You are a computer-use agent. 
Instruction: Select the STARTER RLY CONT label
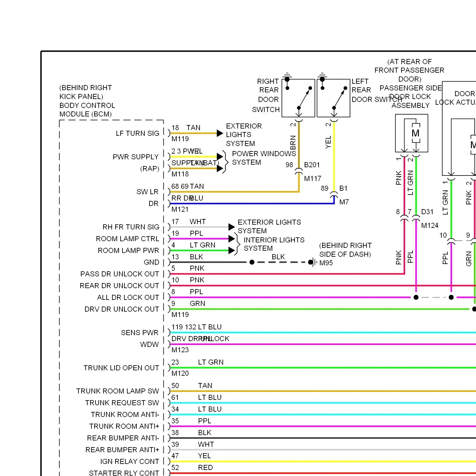tap(124, 473)
